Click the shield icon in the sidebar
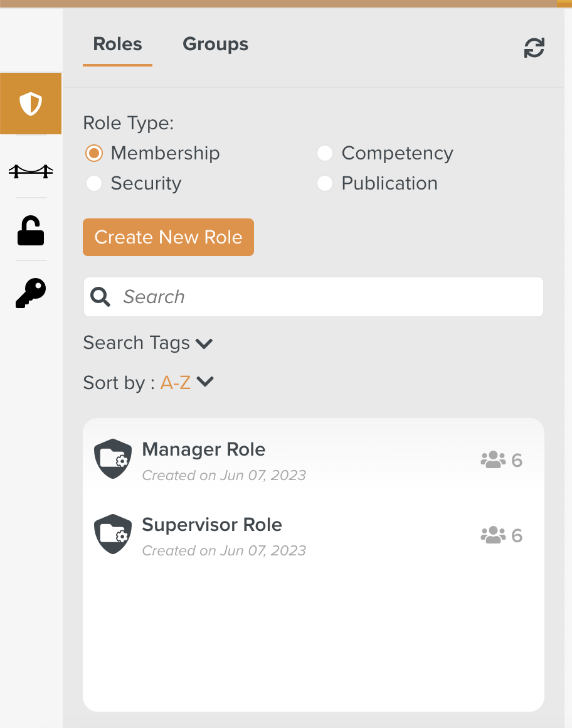 (31, 104)
